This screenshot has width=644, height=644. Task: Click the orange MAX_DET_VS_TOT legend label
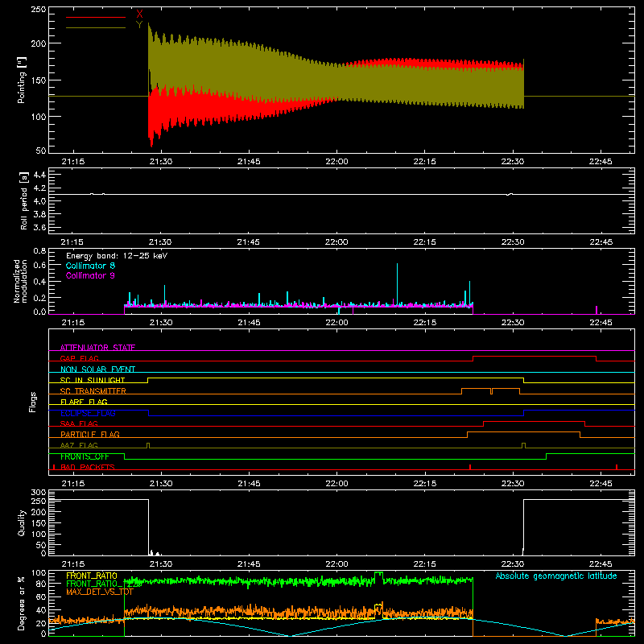click(100, 592)
